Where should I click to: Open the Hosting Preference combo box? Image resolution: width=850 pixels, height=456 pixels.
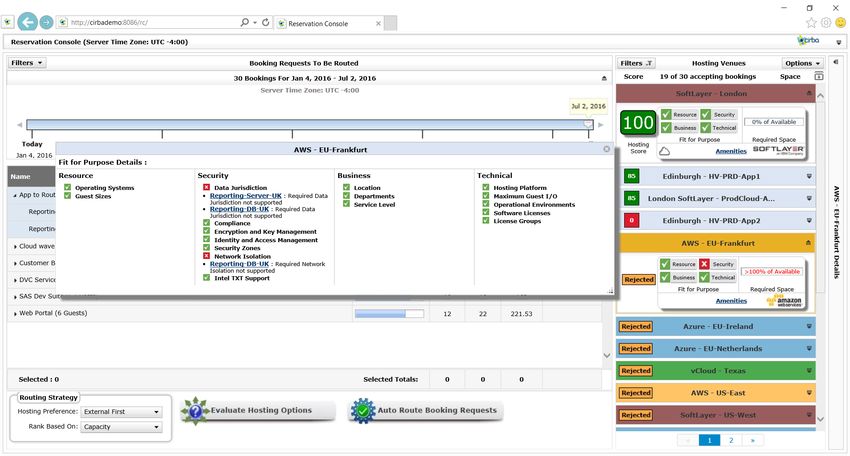(x=121, y=412)
